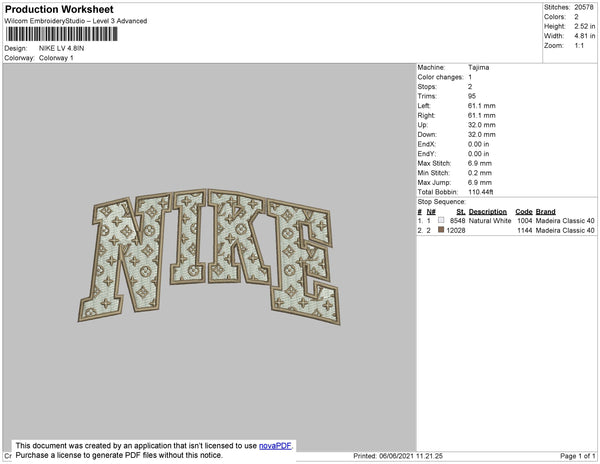Image resolution: width=600 pixels, height=464 pixels.
Task: Select the 'Colorway 1' value
Action: coord(56,58)
